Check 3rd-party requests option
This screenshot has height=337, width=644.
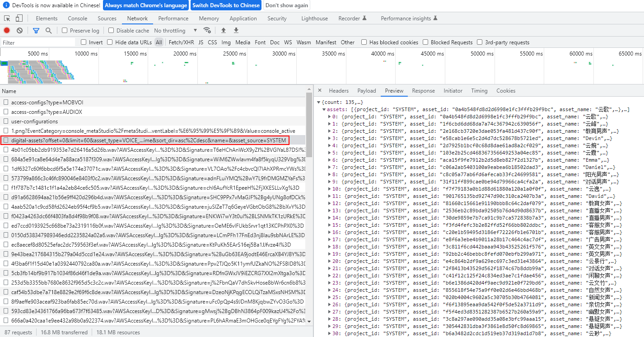(480, 42)
